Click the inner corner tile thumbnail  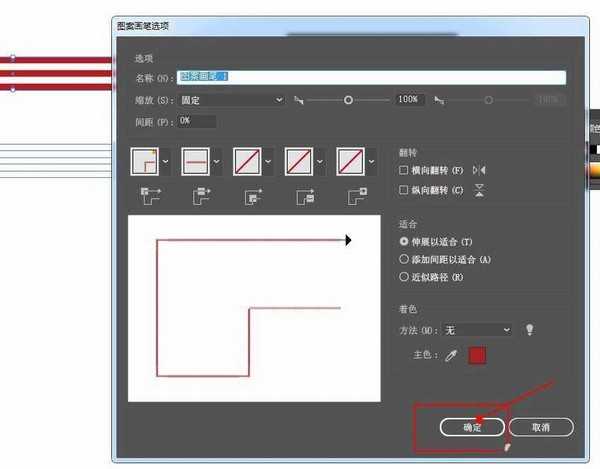tap(248, 161)
